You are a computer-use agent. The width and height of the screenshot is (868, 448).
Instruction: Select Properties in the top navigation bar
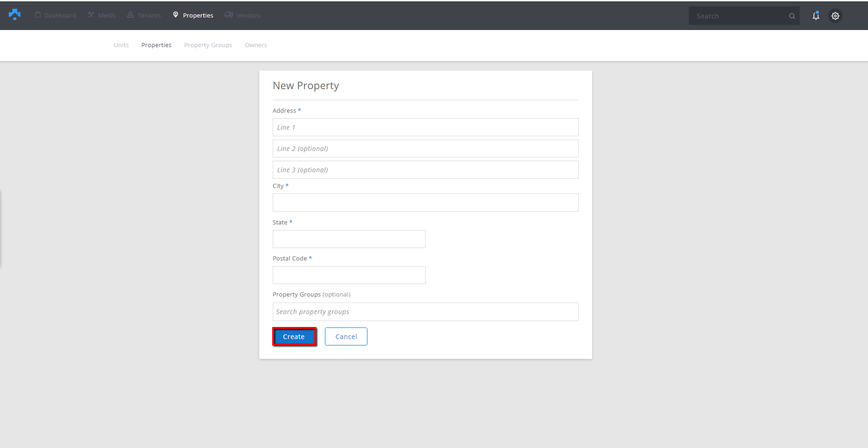(198, 15)
